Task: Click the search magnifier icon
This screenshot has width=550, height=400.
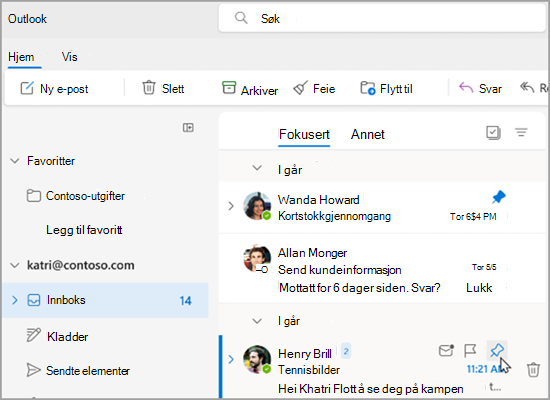Action: tap(241, 18)
